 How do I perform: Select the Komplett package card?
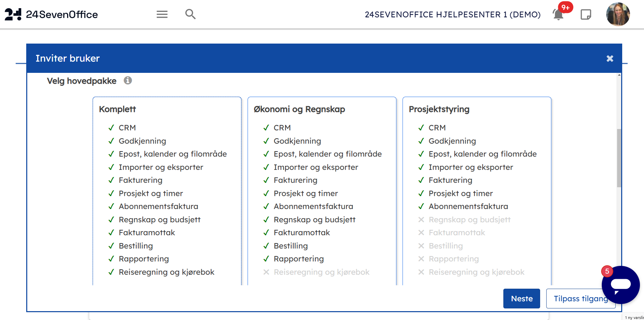point(167,109)
